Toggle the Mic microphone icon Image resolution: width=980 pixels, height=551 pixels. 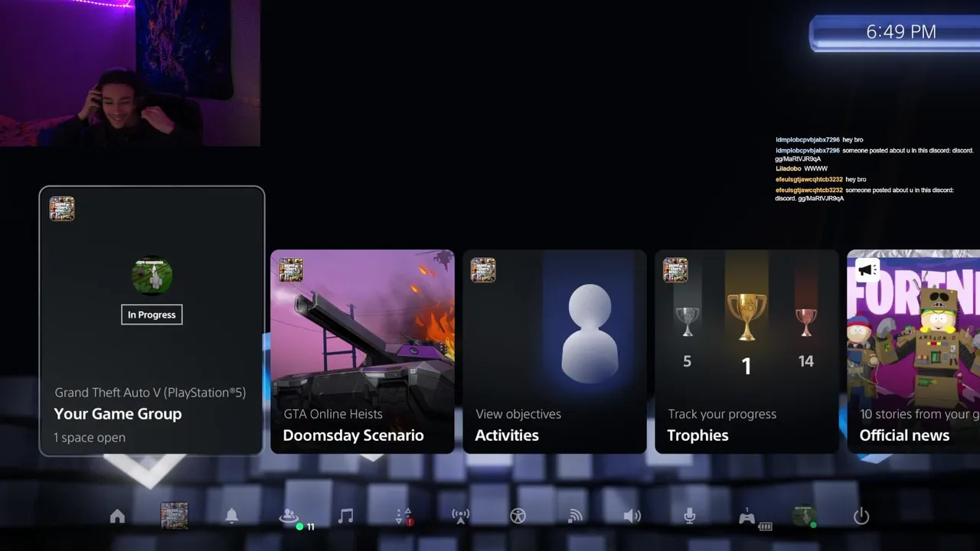[689, 517]
